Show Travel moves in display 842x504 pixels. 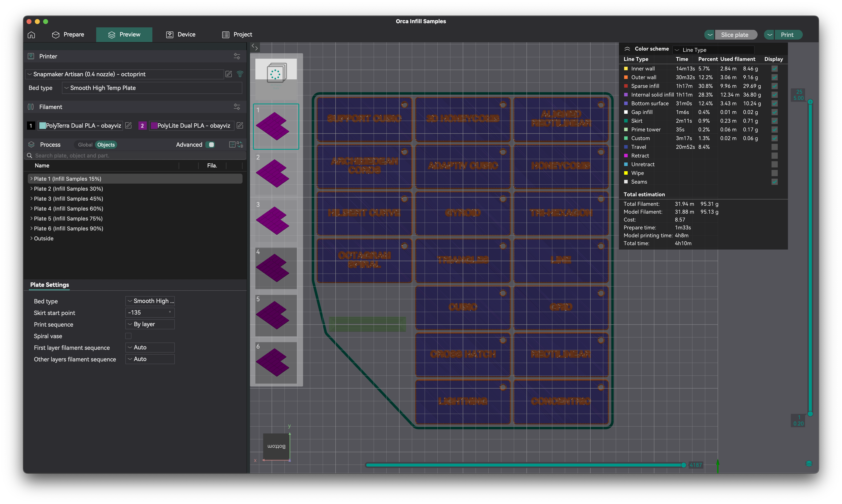tap(774, 147)
